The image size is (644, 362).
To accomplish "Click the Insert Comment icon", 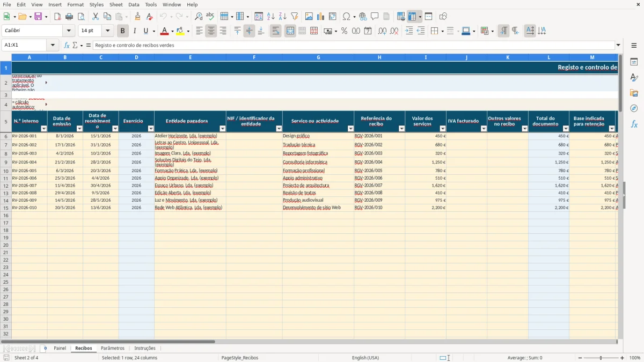I will [x=375, y=17].
